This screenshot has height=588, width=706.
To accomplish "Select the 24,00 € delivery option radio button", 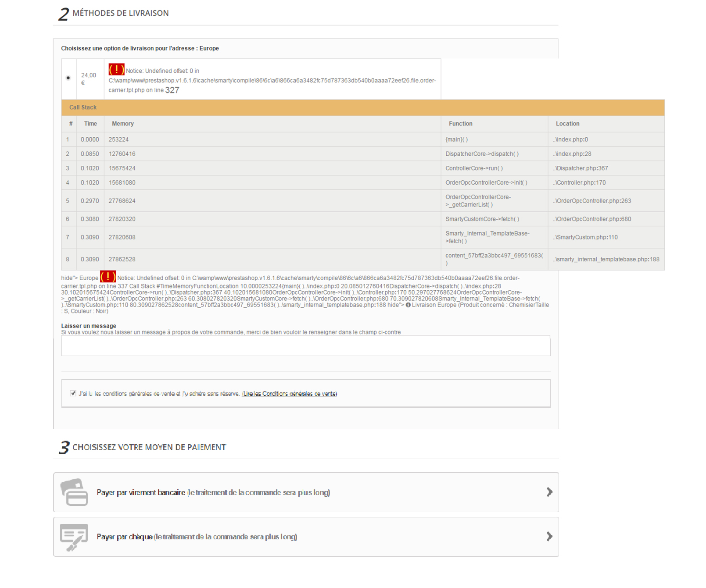I will click(x=68, y=78).
